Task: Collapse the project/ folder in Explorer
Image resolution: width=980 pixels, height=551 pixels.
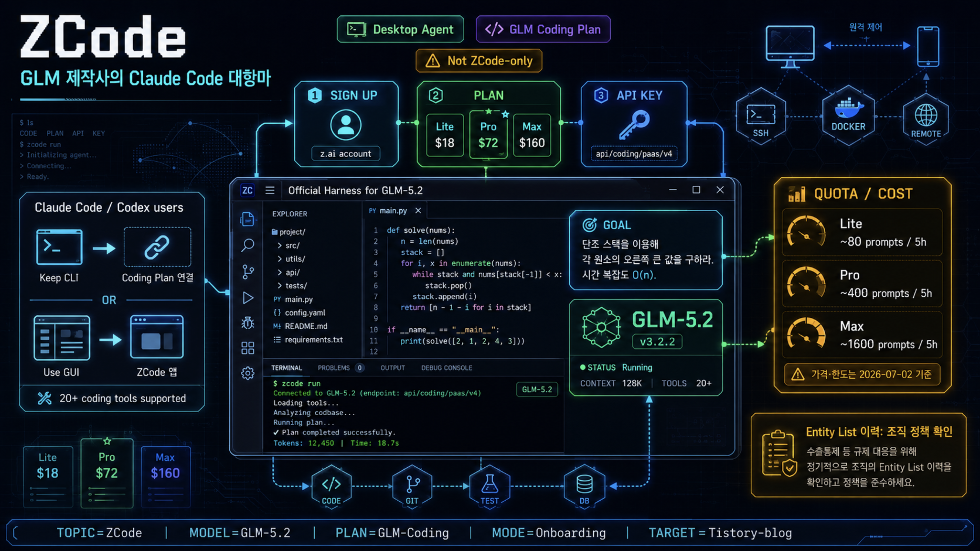Action: 289,232
